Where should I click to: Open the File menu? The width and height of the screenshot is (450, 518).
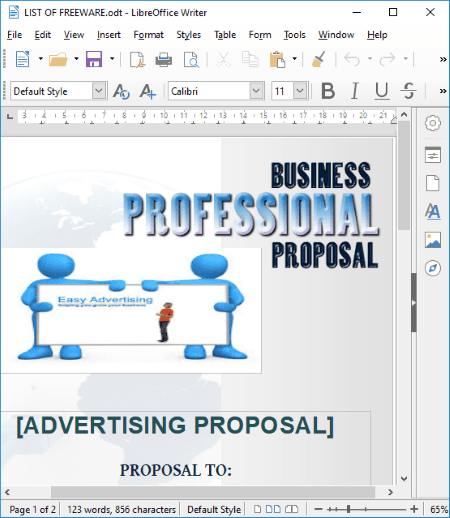click(14, 35)
